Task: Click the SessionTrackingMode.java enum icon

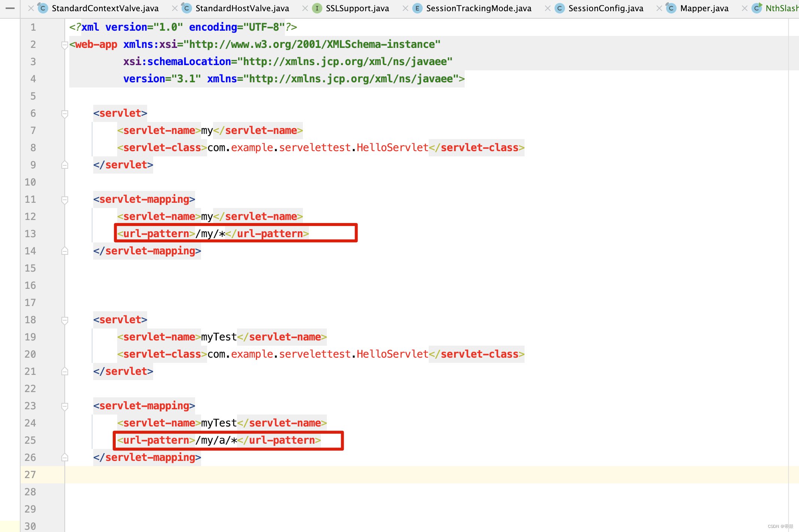Action: [417, 8]
